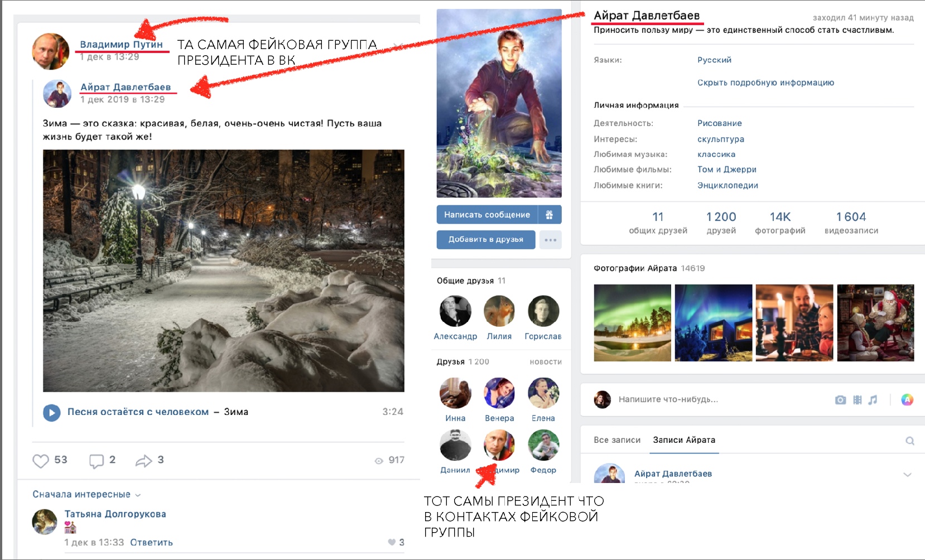Click 'Добавить в друзья' button

tap(486, 240)
